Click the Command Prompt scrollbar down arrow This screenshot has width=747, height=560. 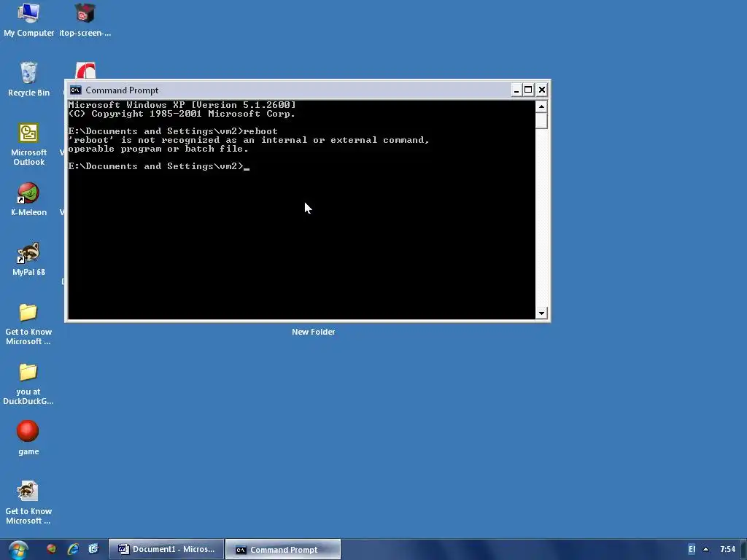click(x=541, y=314)
